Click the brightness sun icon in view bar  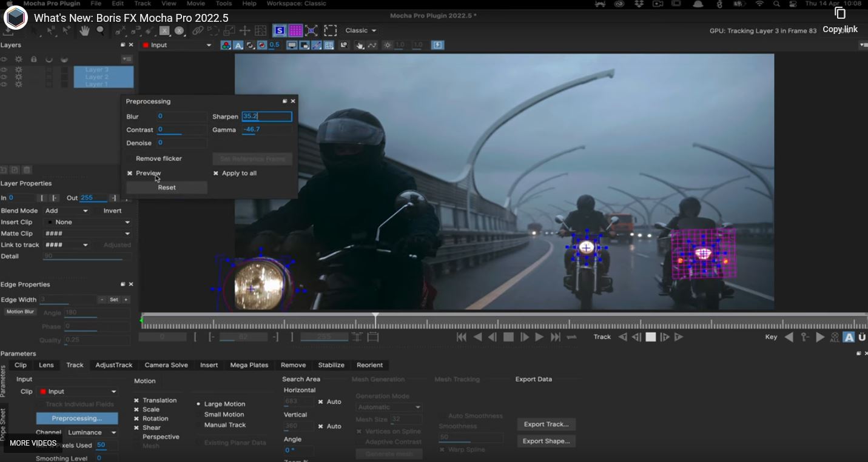(x=388, y=45)
